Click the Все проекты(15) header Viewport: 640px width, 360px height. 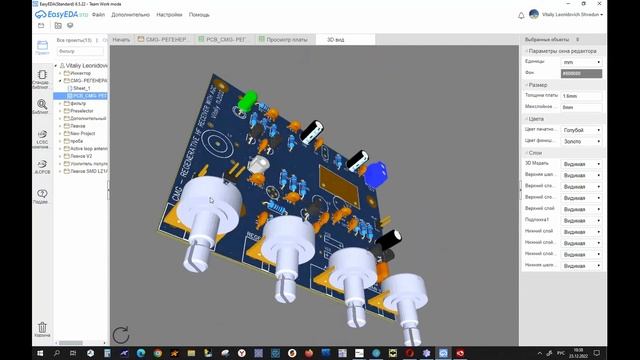coord(74,40)
